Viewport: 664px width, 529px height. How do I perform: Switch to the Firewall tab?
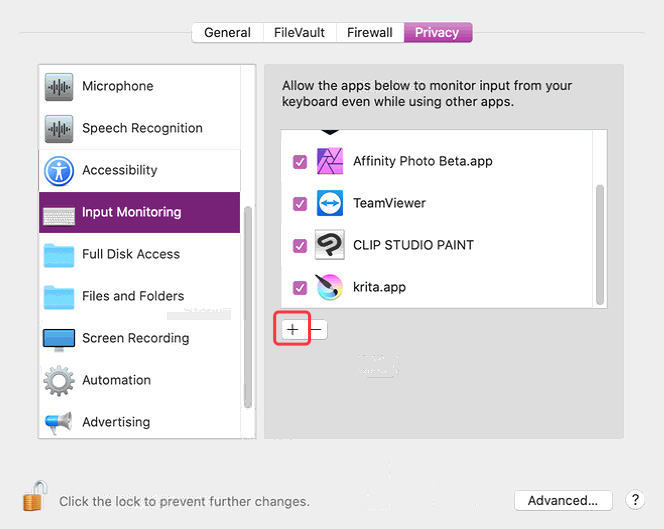(370, 33)
